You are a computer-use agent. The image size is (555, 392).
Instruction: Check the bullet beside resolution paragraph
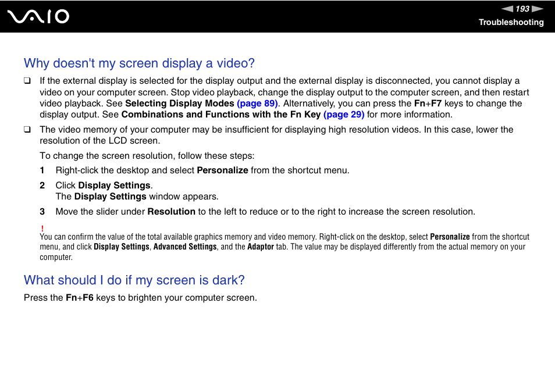27,129
